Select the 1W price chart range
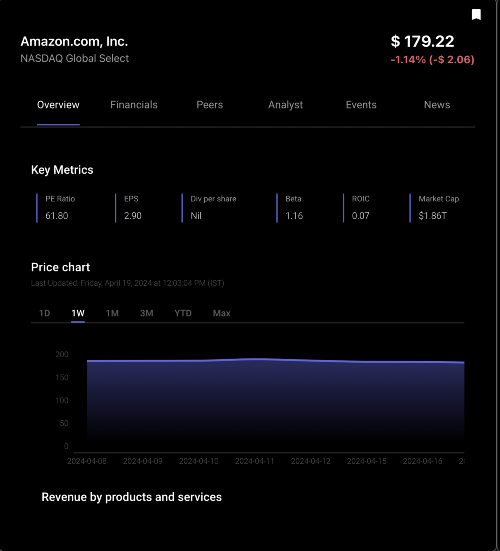Image resolution: width=500 pixels, height=551 pixels. [78, 313]
